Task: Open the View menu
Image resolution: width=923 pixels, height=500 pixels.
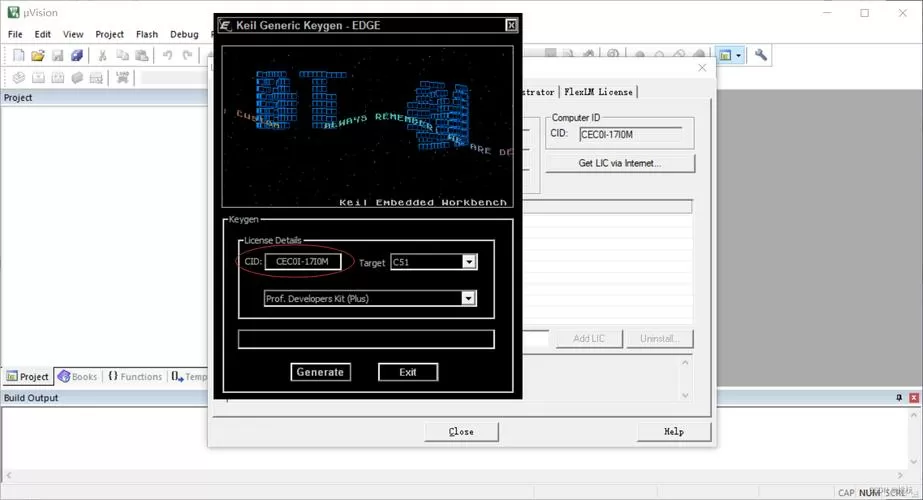Action: (x=73, y=34)
